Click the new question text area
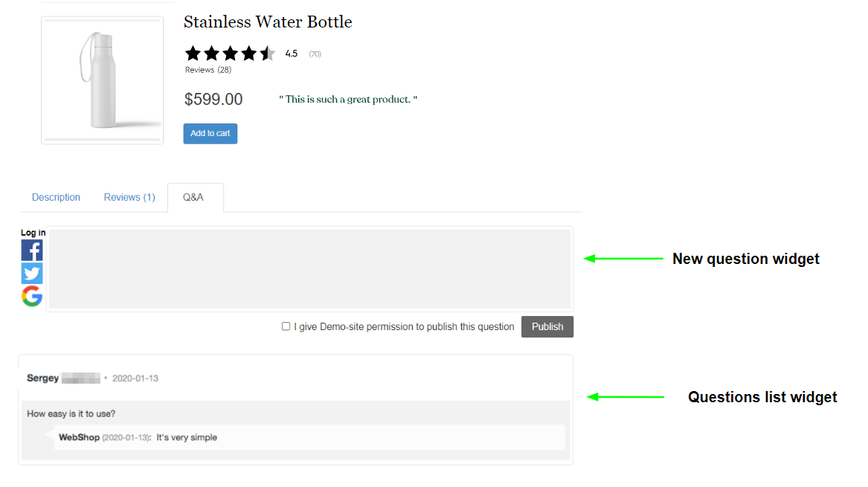The width and height of the screenshot is (868, 487). [309, 269]
